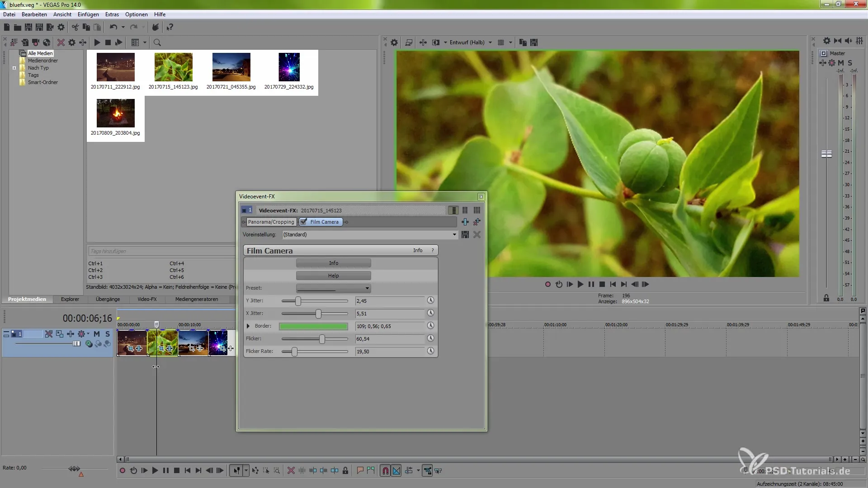Click the Help button in Film Camera
The height and width of the screenshot is (488, 868).
334,276
